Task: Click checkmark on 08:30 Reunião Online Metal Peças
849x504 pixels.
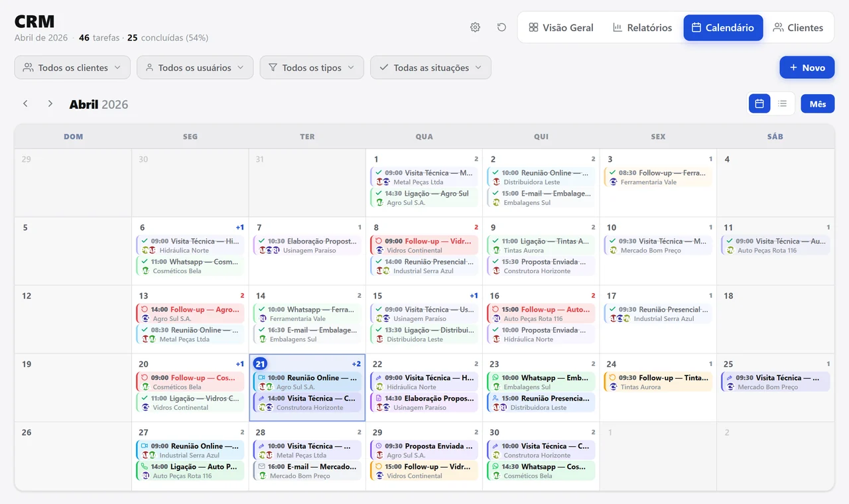Action: (x=145, y=330)
